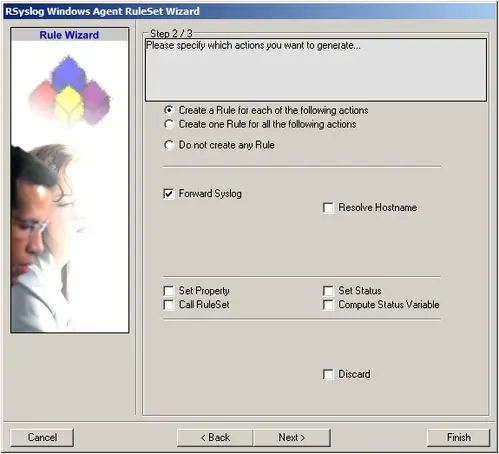The image size is (499, 454).
Task: Enable the Resolve Hostname checkbox
Action: [328, 208]
